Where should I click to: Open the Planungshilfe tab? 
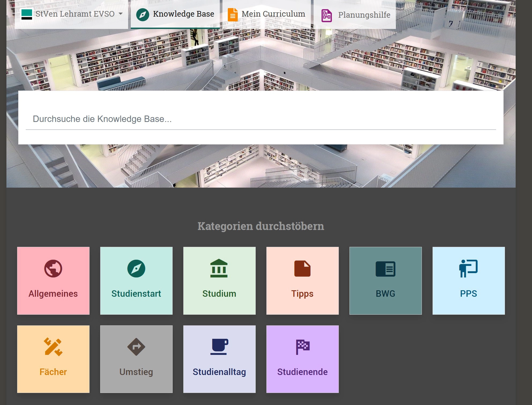(x=364, y=15)
